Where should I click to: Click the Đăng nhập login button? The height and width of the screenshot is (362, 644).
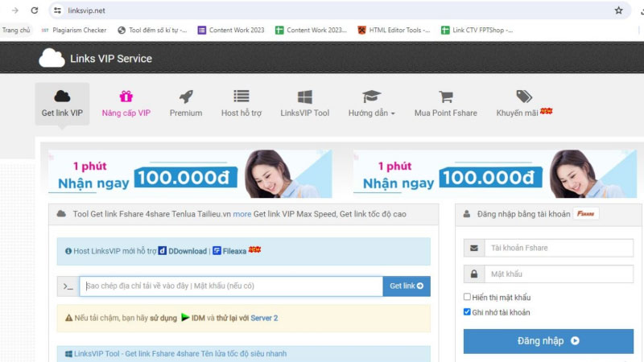tap(548, 340)
